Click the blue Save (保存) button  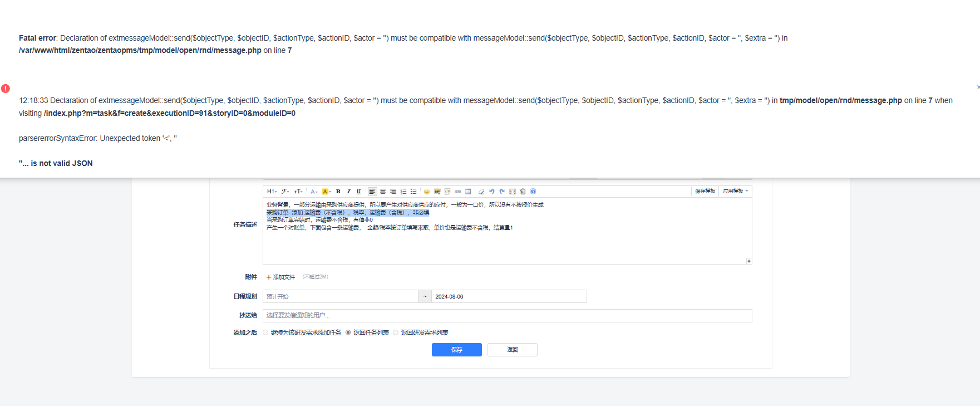(457, 350)
